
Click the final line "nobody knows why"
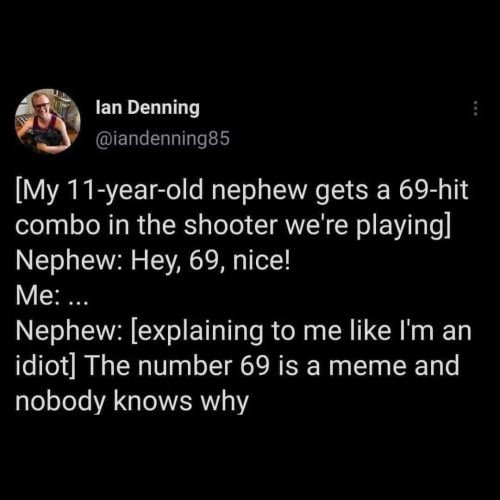tap(132, 402)
